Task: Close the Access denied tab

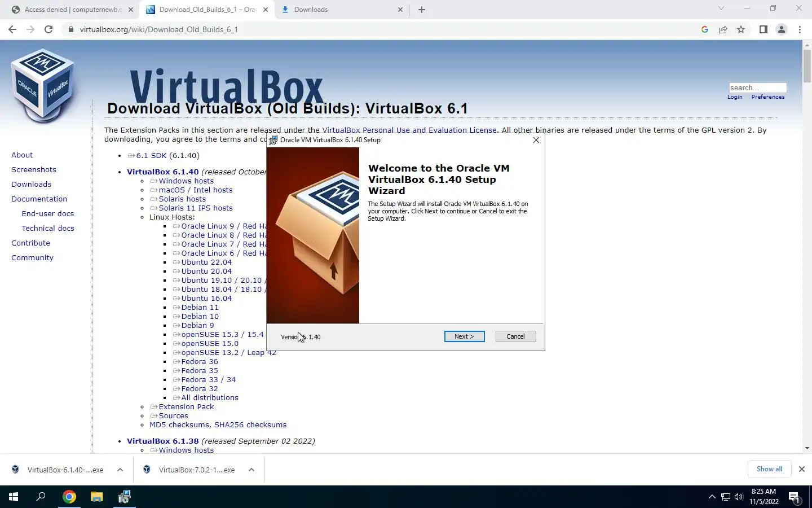Action: 131,10
